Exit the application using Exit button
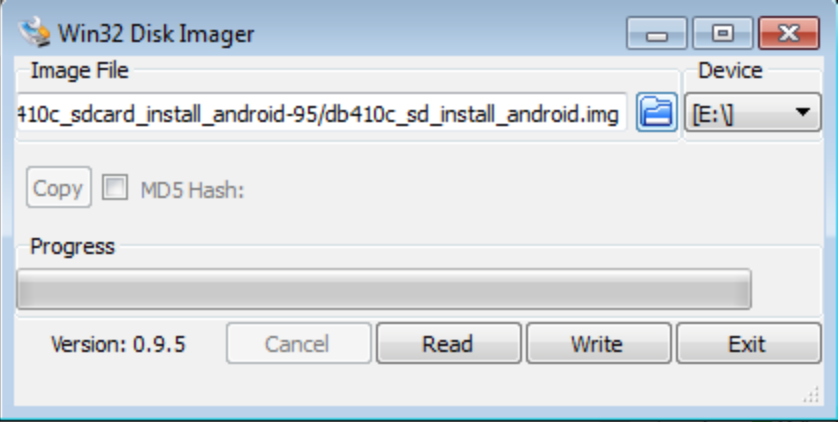838x422 pixels. [749, 343]
